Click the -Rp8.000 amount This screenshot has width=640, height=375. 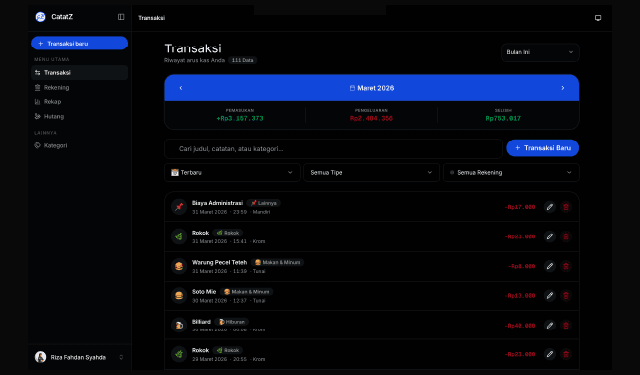click(521, 266)
